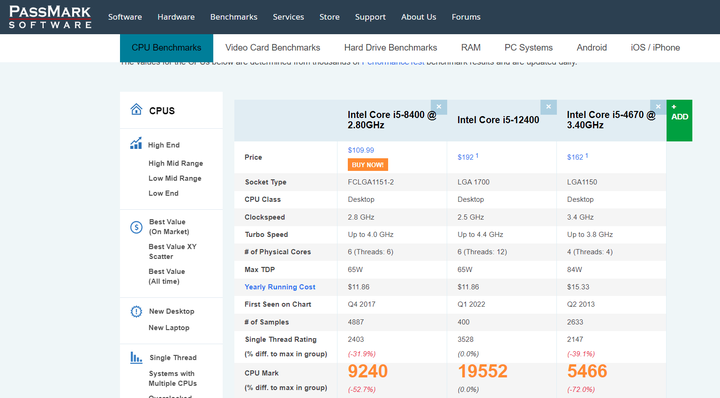Click the LGA 1700 socket value
The width and height of the screenshot is (720, 398).
pyautogui.click(x=473, y=182)
